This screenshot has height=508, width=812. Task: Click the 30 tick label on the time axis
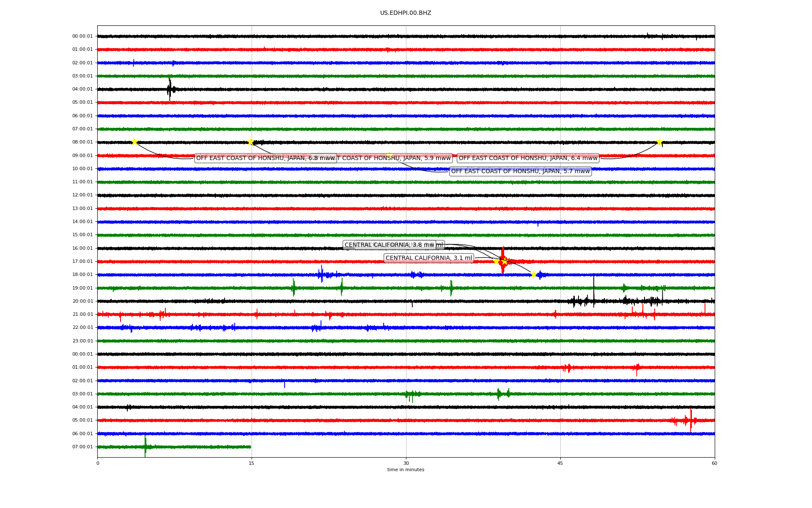point(406,464)
